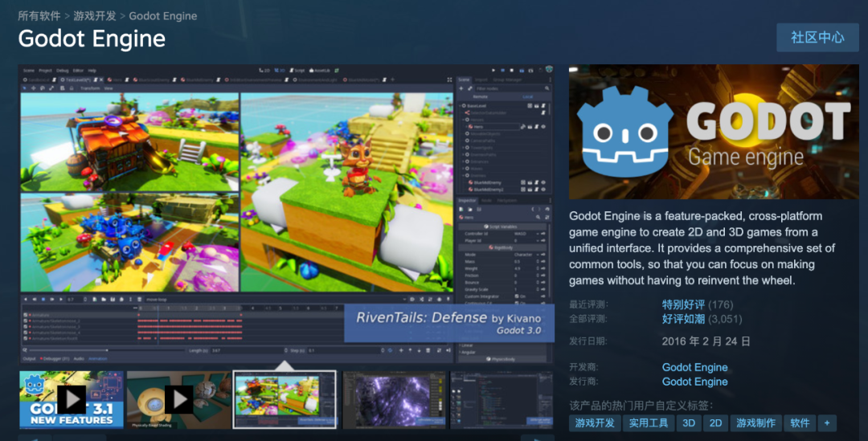Select the highlighted colorful level editor thumbnail
The image size is (868, 441).
point(285,399)
